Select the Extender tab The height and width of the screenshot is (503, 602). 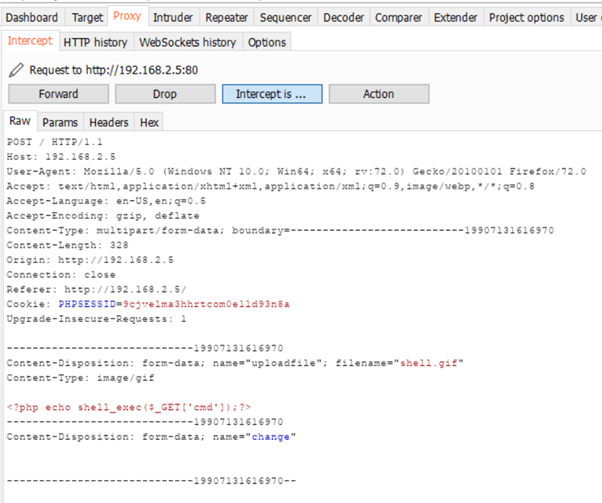click(x=455, y=18)
